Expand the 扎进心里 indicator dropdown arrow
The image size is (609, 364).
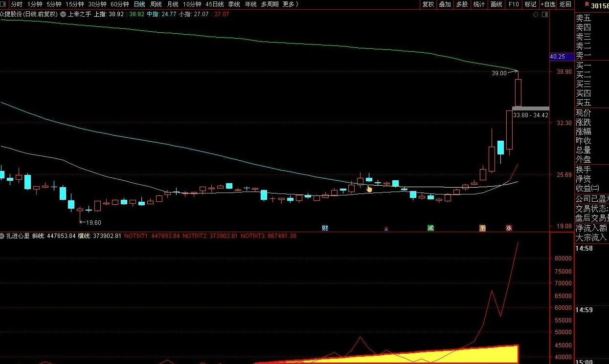3,236
